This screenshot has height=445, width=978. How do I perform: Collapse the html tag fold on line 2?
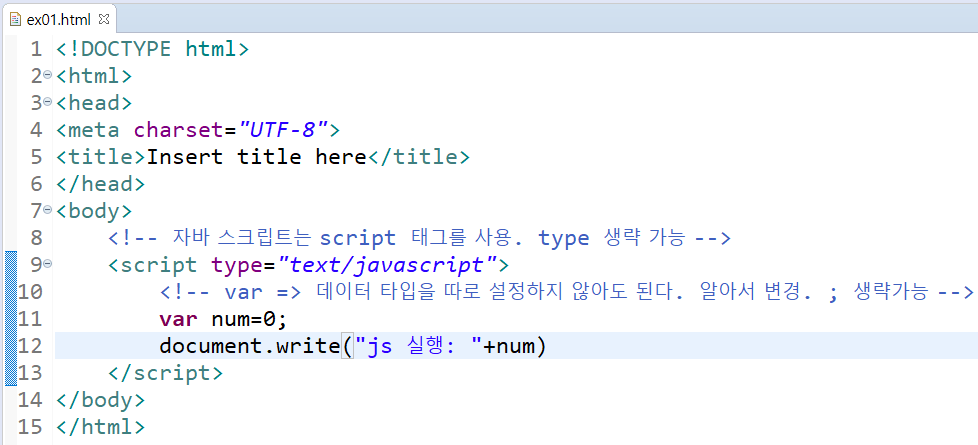(x=48, y=76)
